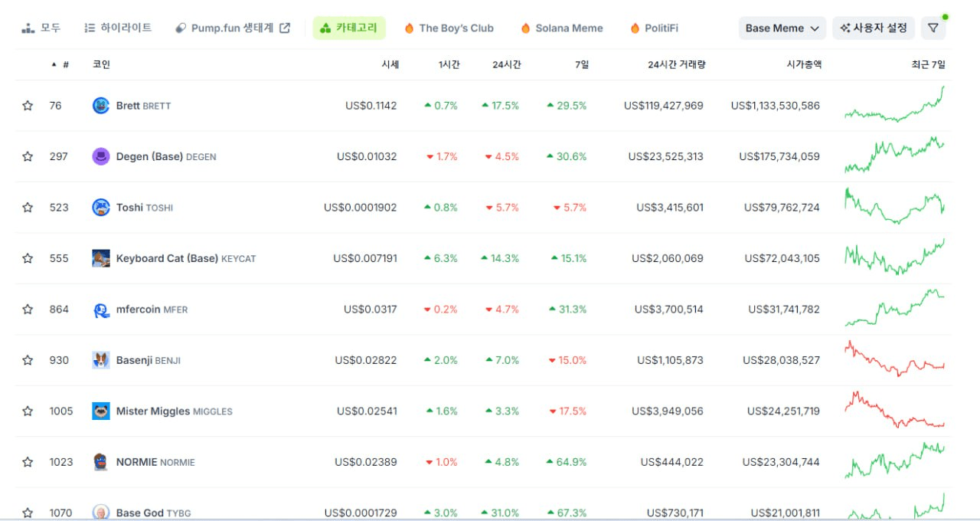The width and height of the screenshot is (980, 521).
Task: View Mister Miggles' 7-day sparkline
Action: [x=895, y=409]
